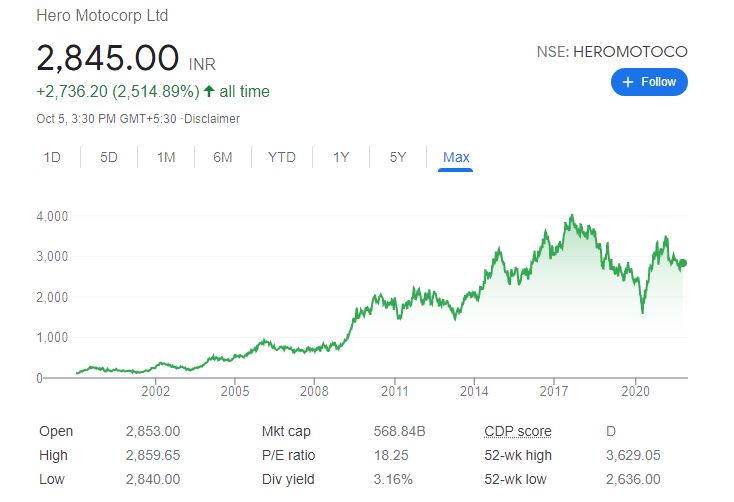
Task: Select the 1Y time range tab
Action: pos(341,157)
